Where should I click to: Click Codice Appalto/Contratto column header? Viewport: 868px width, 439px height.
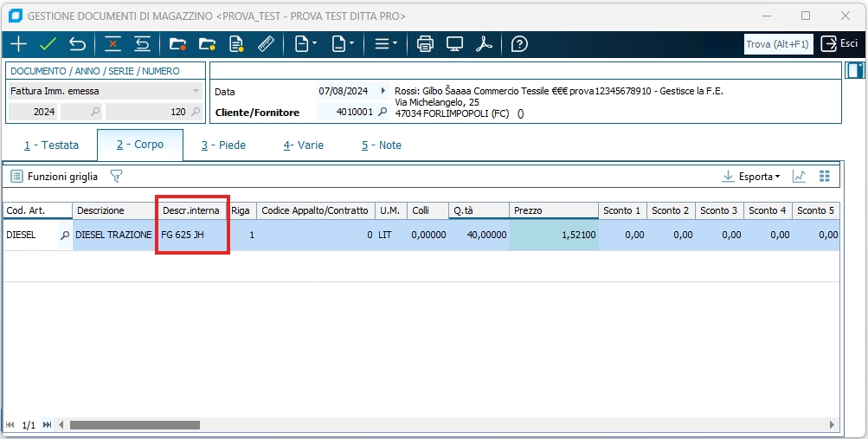tap(316, 210)
